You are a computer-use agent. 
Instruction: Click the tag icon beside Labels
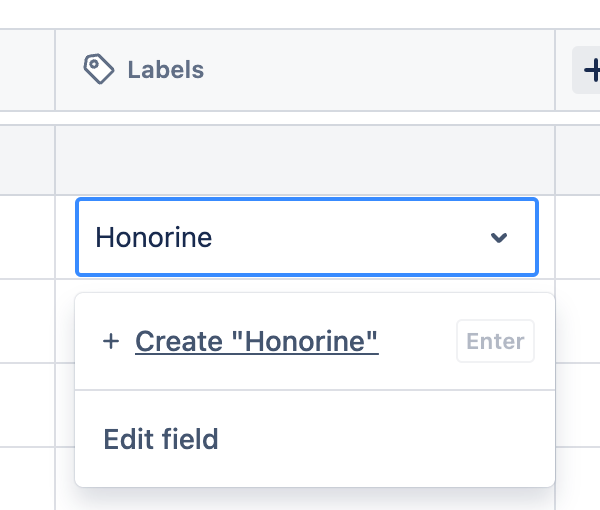98,70
